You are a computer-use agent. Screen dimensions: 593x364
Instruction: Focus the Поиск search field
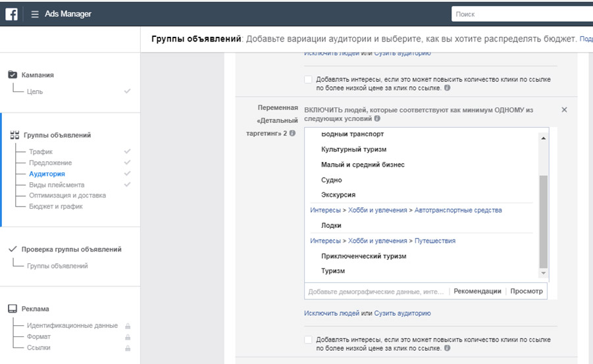(x=522, y=14)
